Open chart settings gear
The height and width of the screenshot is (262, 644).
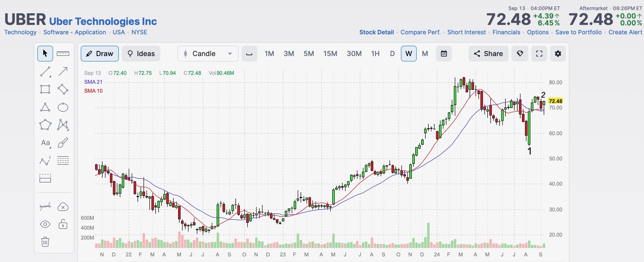[x=558, y=54]
